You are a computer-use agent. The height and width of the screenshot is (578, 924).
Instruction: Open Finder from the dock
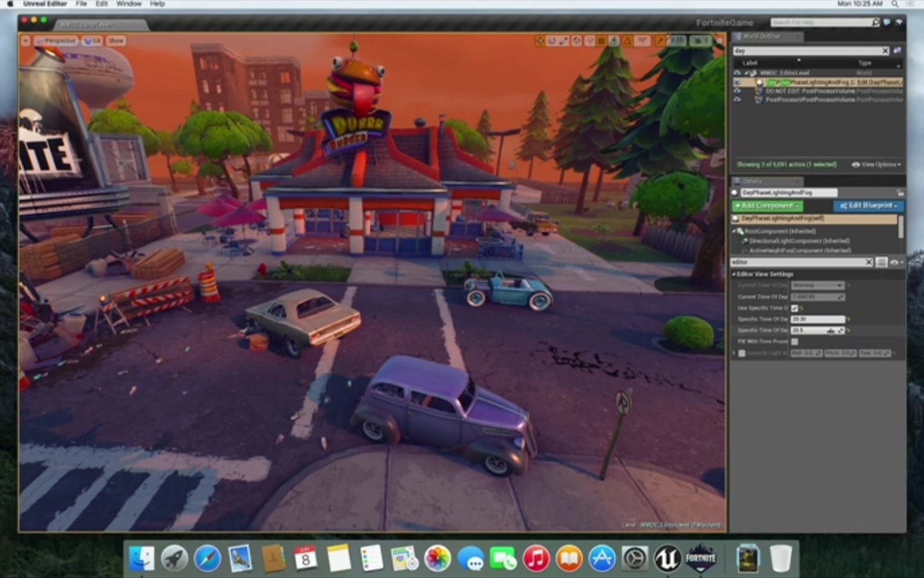[141, 558]
